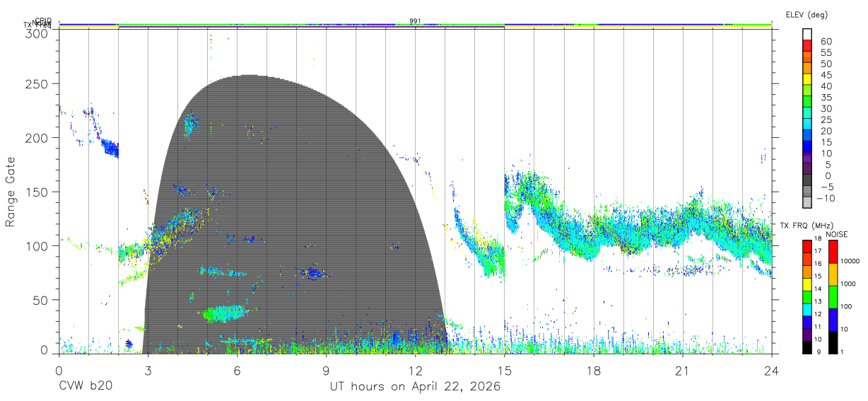Screen dimensions: 868x401
Task: Click the '9' tick on UT hours axis
Action: 327,371
